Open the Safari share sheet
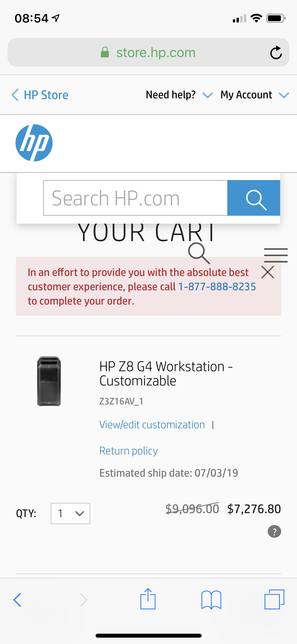297x644 pixels. tap(148, 599)
